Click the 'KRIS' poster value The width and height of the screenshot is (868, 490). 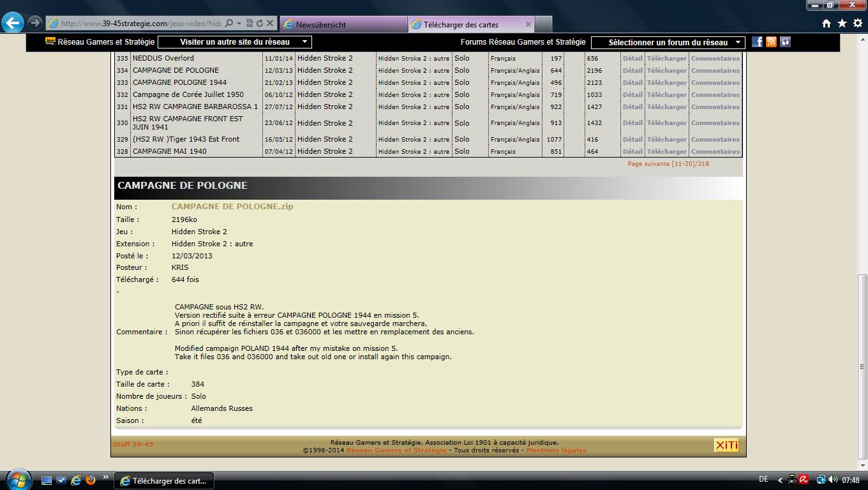(180, 267)
